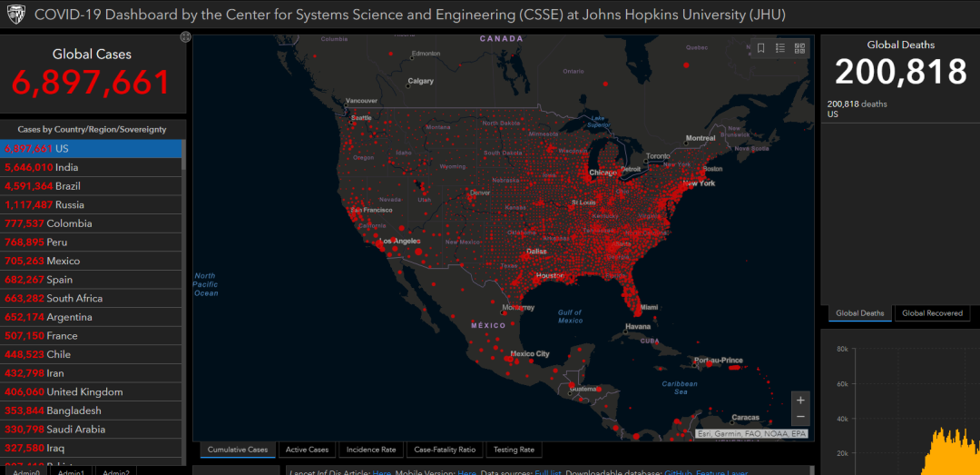Select Mexico in the cases list
Image resolution: width=980 pixels, height=475 pixels.
pyautogui.click(x=91, y=261)
